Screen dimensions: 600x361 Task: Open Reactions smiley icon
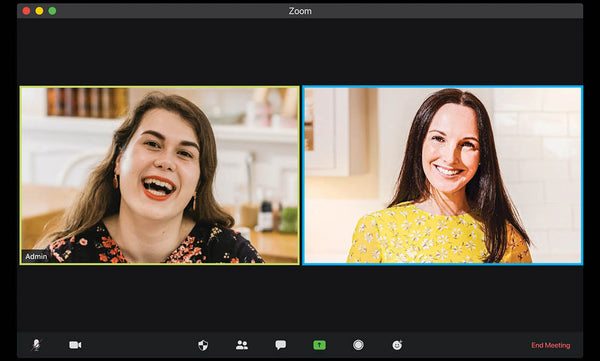(397, 345)
